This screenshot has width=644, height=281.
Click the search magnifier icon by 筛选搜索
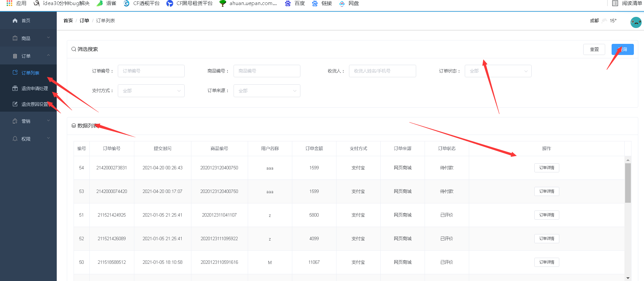(x=74, y=49)
